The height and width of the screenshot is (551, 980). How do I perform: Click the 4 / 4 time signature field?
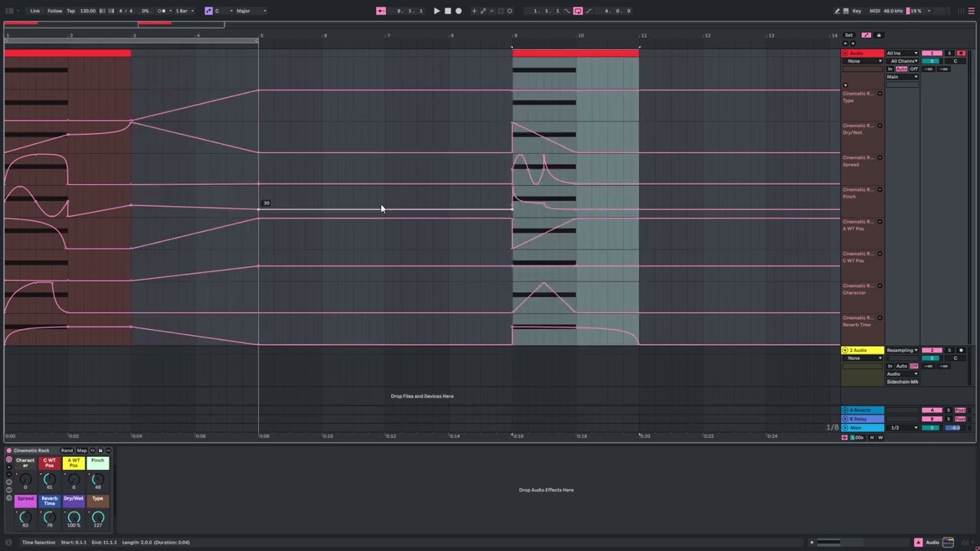click(125, 11)
